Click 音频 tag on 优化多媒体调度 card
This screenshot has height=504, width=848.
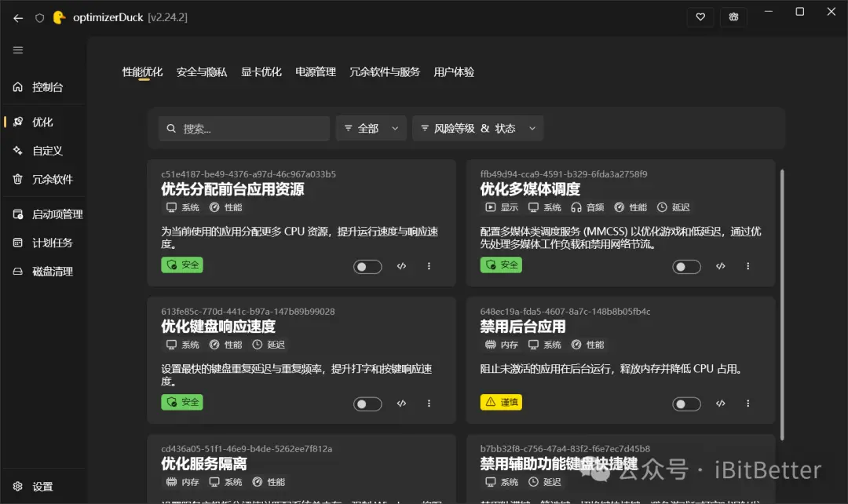click(588, 208)
